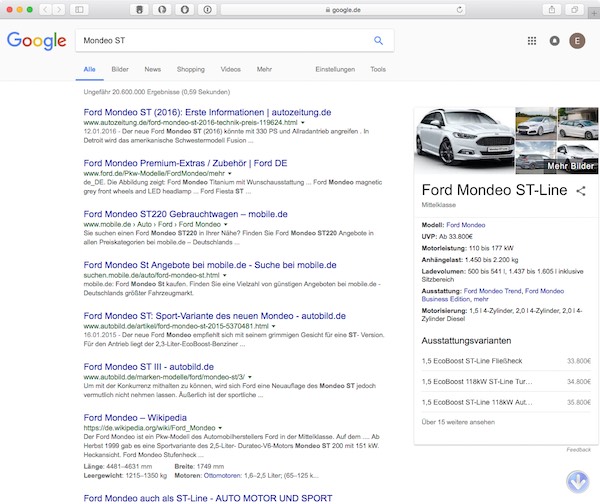Go back with Safari back arrow
The image size is (600, 504).
click(45, 10)
